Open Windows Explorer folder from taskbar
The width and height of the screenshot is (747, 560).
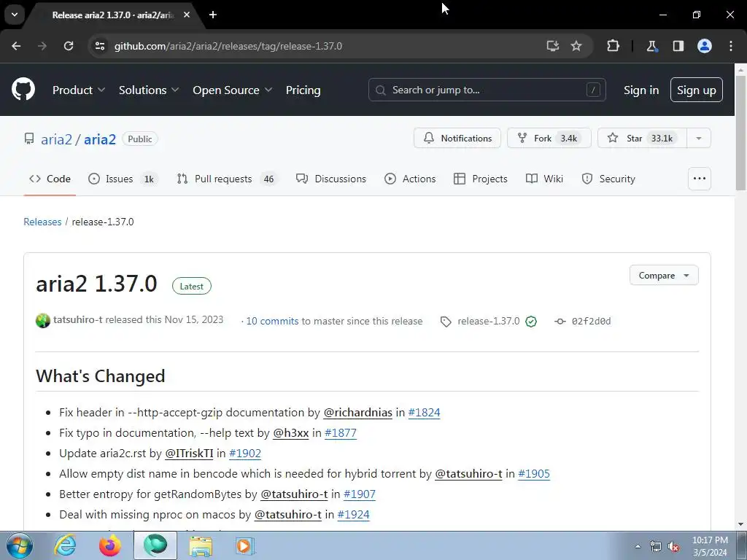pos(201,545)
